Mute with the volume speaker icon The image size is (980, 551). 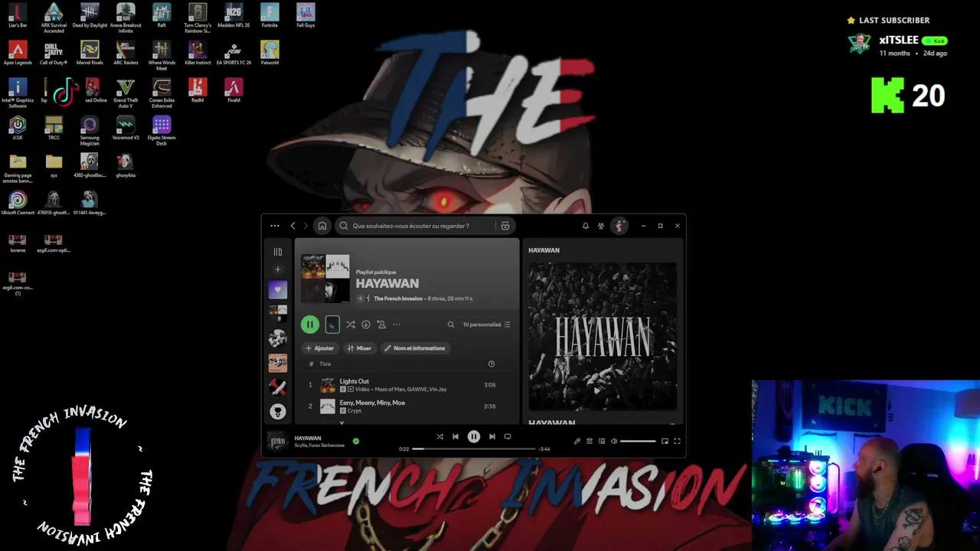[614, 441]
